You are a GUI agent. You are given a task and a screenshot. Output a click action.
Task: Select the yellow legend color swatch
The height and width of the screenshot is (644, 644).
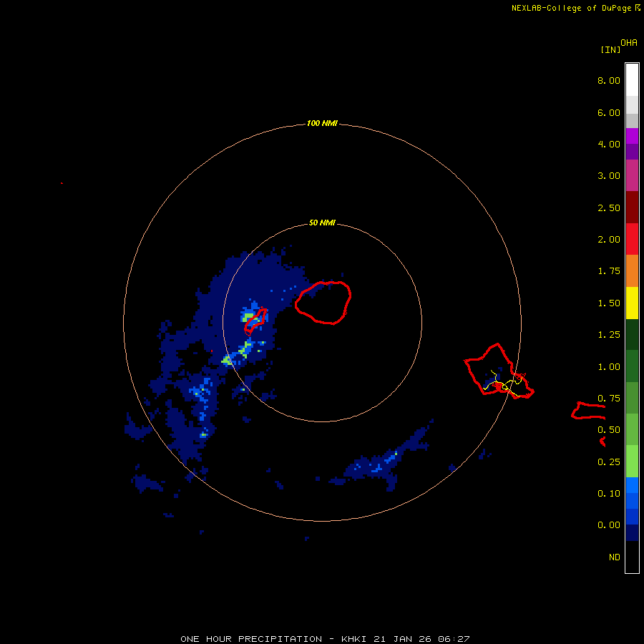coord(632,303)
